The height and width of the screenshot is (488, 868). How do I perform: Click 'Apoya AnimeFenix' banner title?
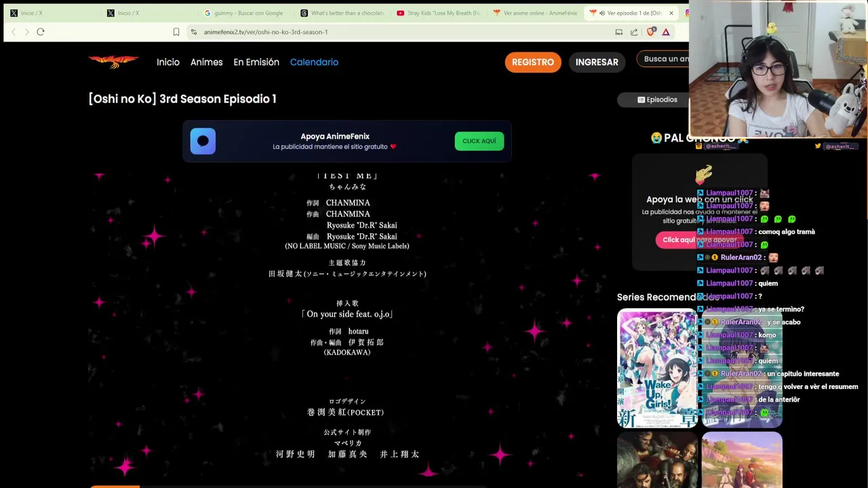(x=335, y=136)
